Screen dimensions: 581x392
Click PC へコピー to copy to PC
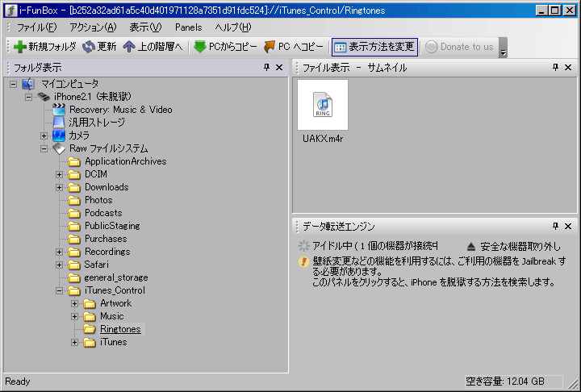point(294,47)
